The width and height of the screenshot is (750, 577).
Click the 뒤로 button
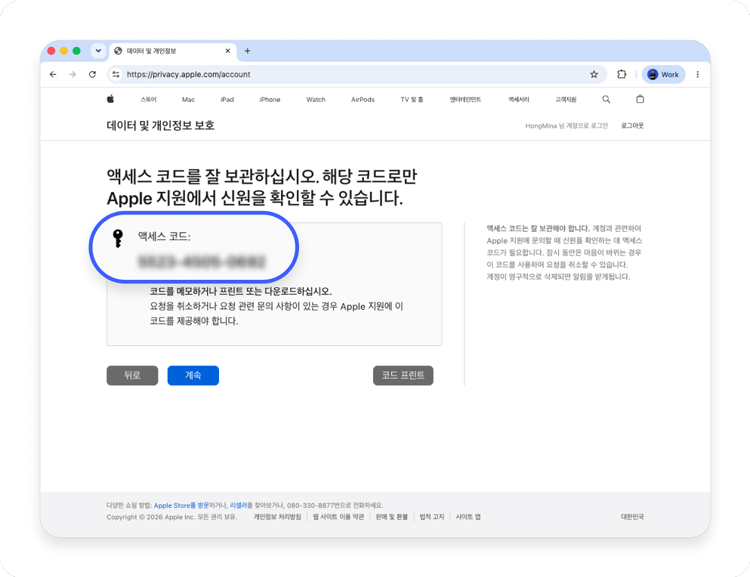tap(132, 376)
